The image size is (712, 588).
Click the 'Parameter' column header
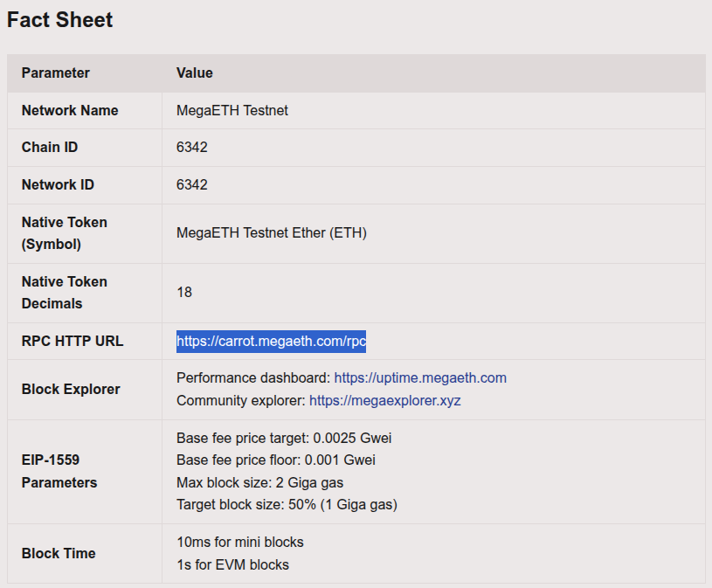click(56, 73)
